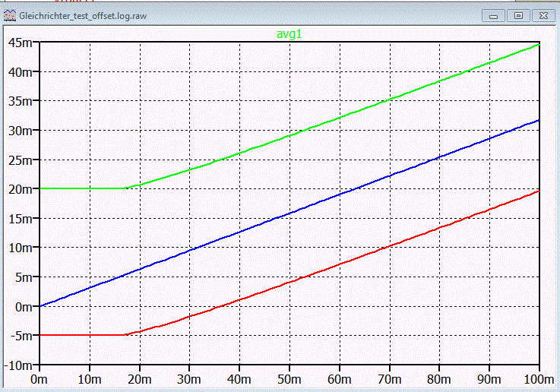Screen dimensions: 560x392
Task: Click the -10m label on vertical axis
Action: (18, 365)
